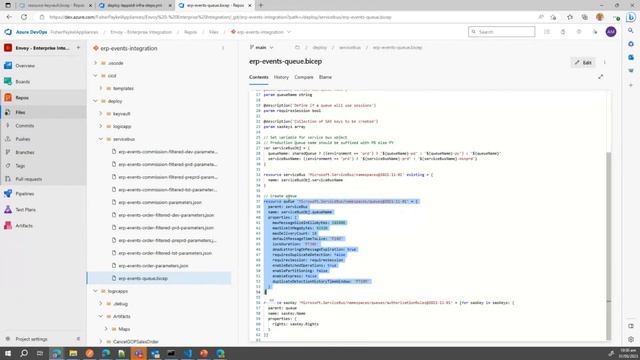
Task: Expand the keyvault folder
Action: tap(101, 113)
